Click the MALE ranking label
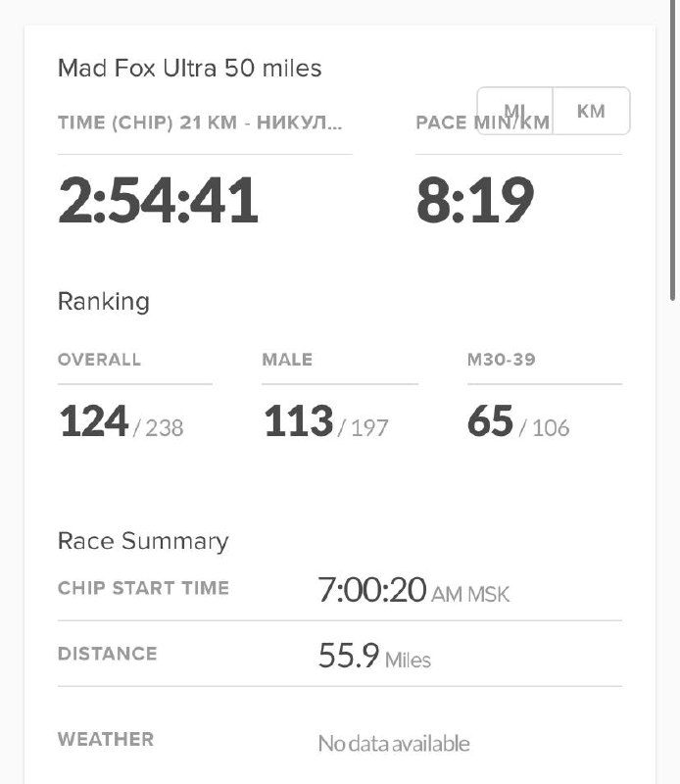This screenshot has width=680, height=784. (287, 360)
